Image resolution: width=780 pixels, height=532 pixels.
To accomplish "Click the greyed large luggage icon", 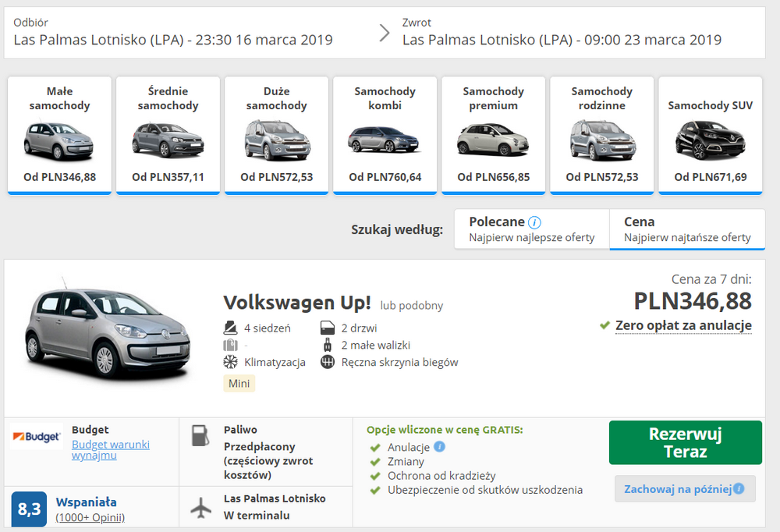I will (230, 345).
